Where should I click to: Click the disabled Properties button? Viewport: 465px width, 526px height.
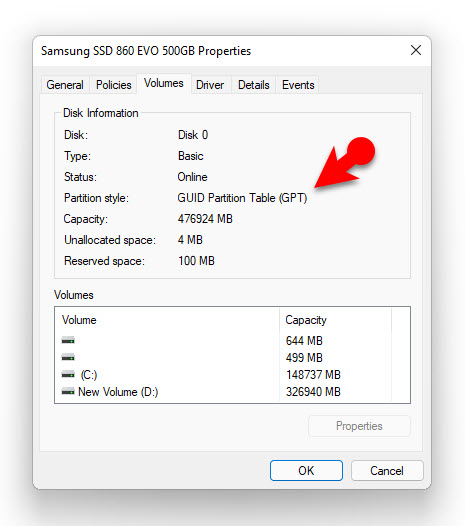pos(359,426)
